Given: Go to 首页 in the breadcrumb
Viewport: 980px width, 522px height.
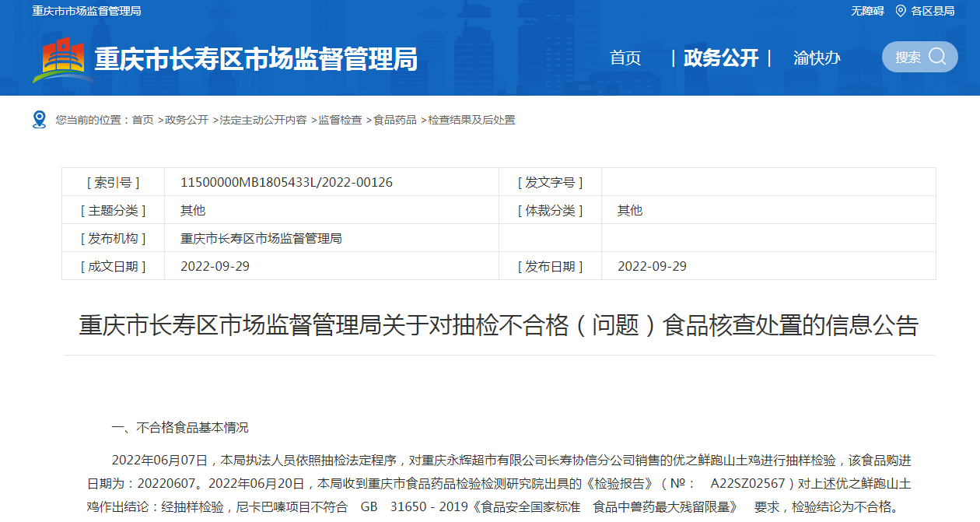Looking at the screenshot, I should tap(142, 120).
